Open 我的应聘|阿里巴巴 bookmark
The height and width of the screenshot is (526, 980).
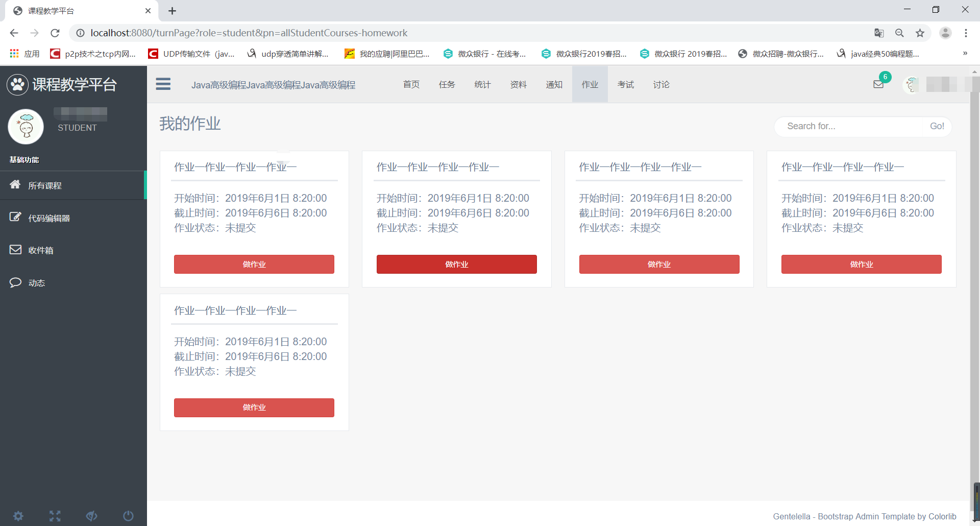387,54
